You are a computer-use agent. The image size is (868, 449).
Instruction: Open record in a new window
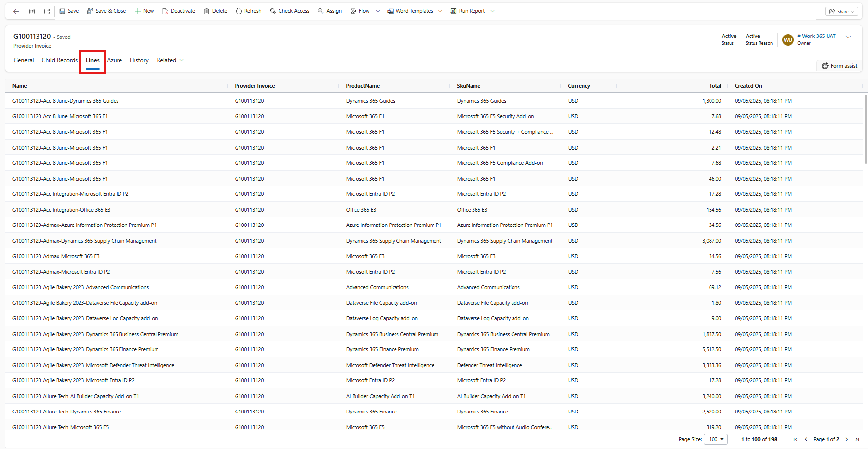point(47,11)
